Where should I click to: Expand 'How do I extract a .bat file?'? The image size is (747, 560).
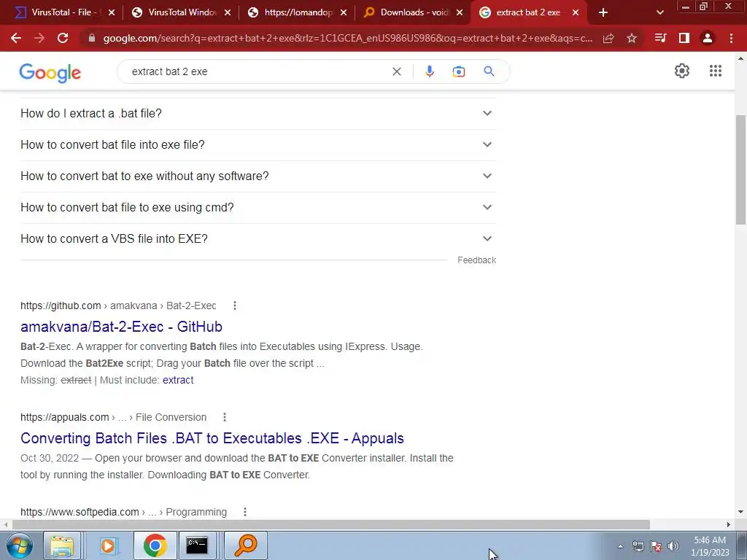pos(258,113)
